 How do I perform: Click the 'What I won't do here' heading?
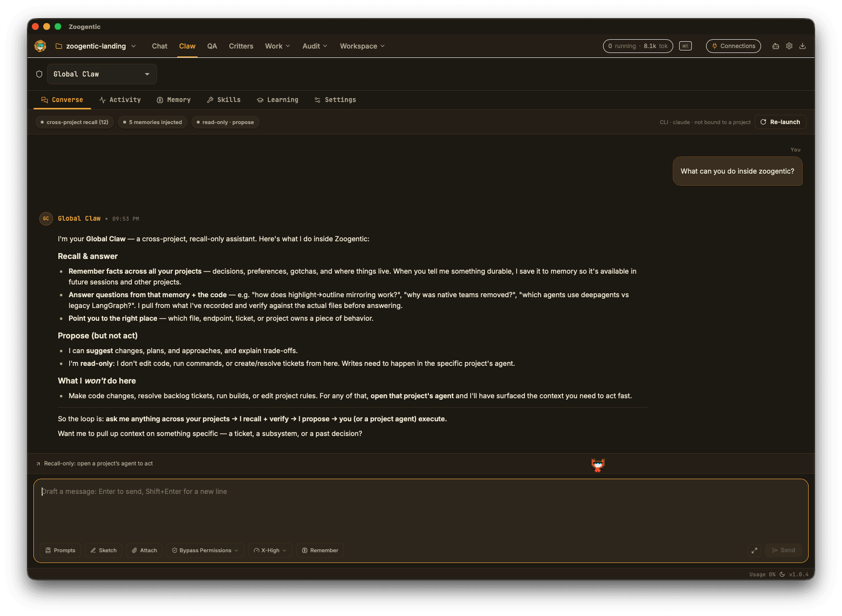pyautogui.click(x=97, y=381)
